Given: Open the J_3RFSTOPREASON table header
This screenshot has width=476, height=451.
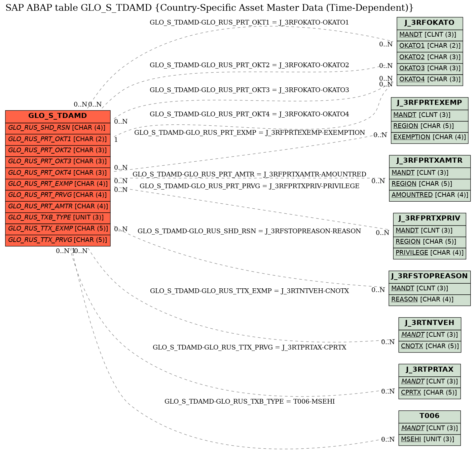Looking at the screenshot, I should tap(430, 277).
